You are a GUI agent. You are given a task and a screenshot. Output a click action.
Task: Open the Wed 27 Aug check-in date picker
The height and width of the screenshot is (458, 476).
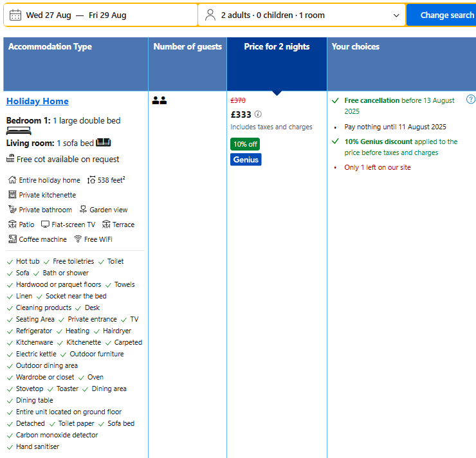click(x=49, y=15)
